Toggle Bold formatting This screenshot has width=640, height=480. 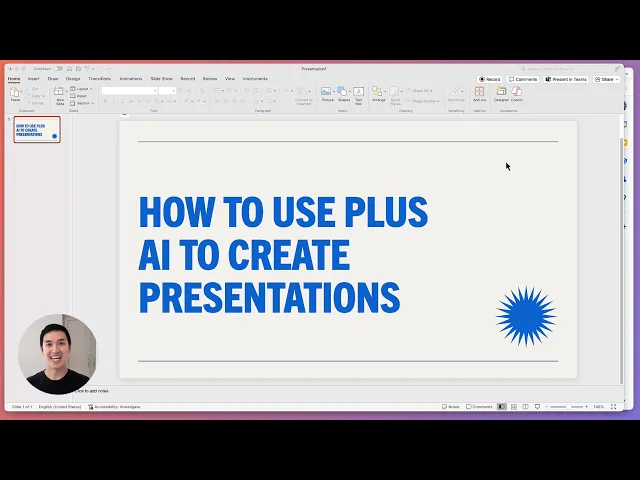[x=105, y=101]
